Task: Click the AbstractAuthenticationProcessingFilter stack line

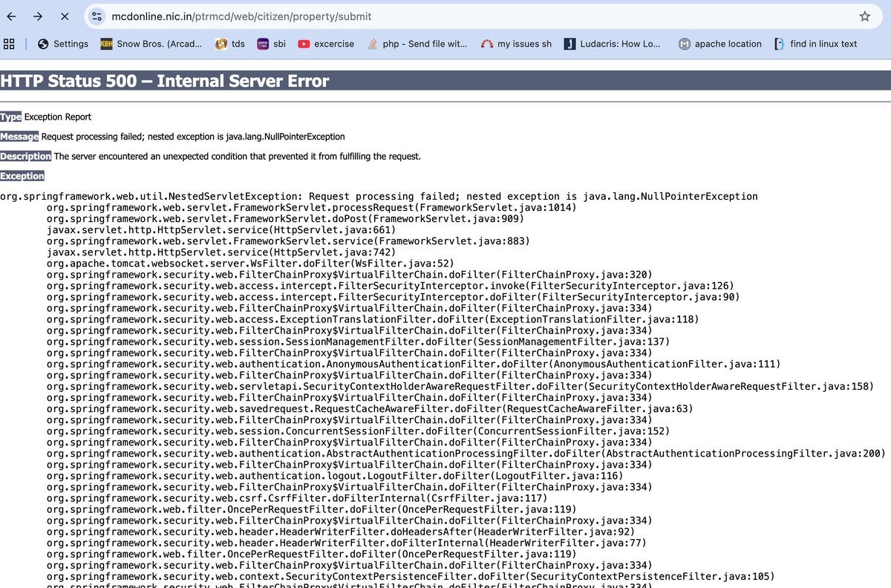Action: pos(466,454)
